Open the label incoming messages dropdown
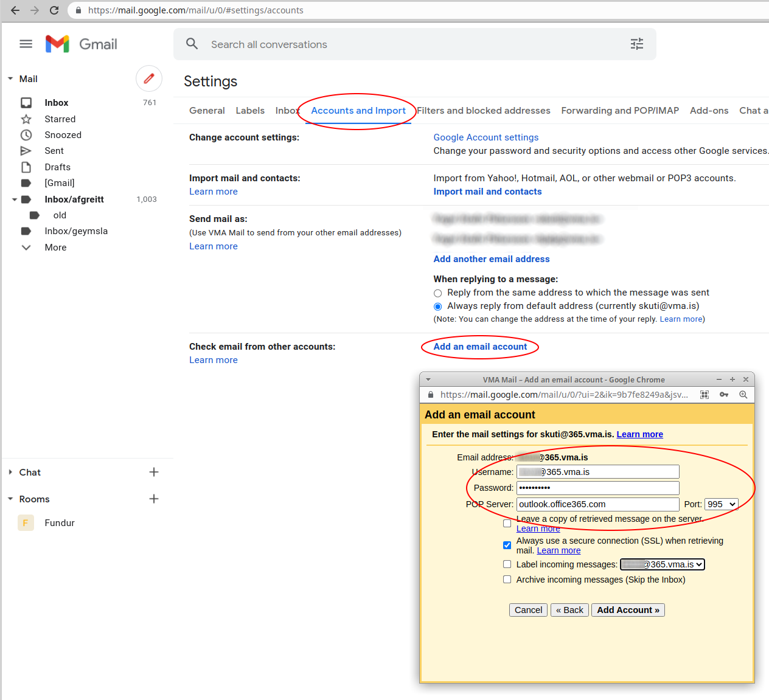 point(663,564)
